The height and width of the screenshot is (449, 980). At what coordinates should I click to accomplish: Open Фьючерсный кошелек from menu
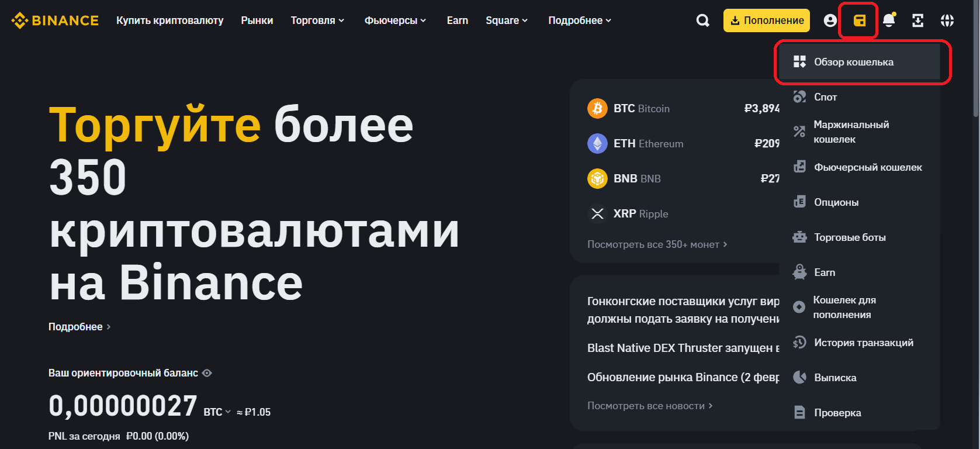(867, 167)
